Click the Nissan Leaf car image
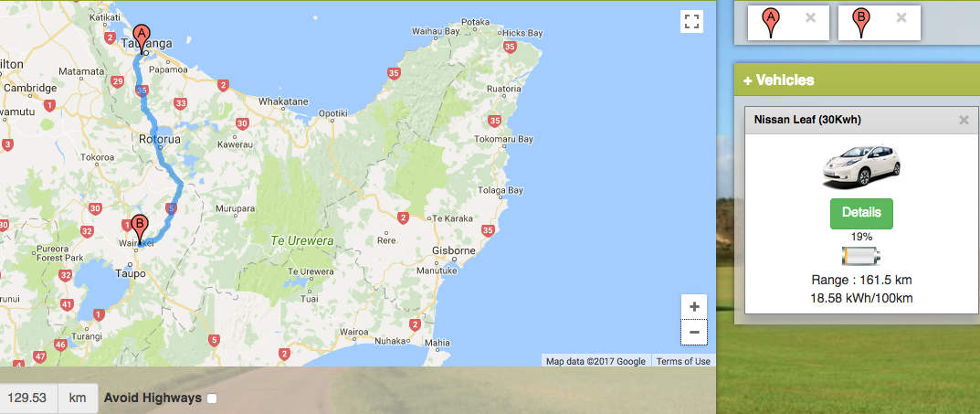 click(x=861, y=166)
